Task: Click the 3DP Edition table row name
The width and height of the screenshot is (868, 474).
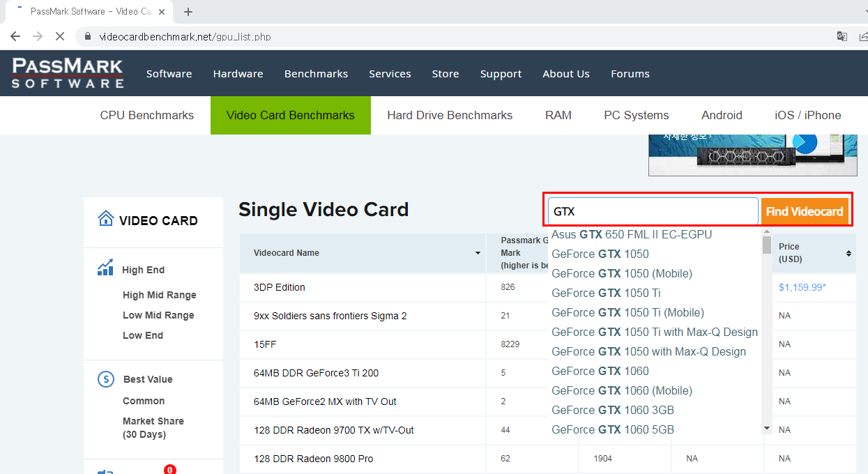Action: tap(280, 287)
